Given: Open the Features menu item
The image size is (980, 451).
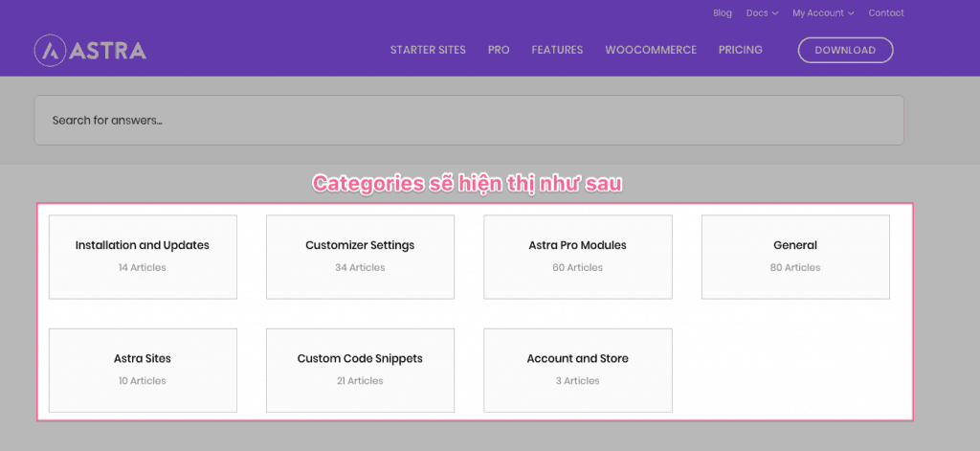Looking at the screenshot, I should 557,50.
